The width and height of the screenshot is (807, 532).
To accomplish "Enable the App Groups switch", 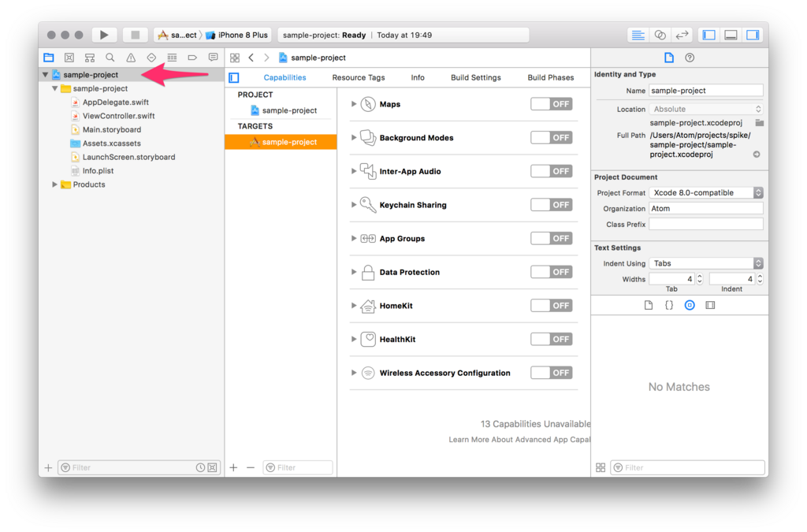I will pyautogui.click(x=551, y=238).
